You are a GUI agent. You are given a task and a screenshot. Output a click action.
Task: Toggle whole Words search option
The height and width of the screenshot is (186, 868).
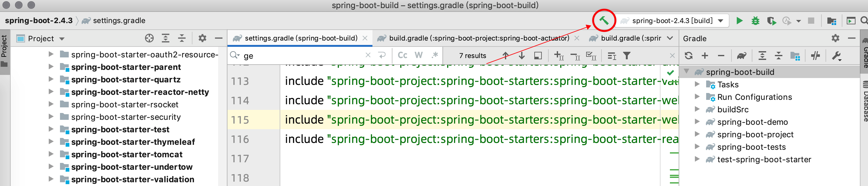418,55
